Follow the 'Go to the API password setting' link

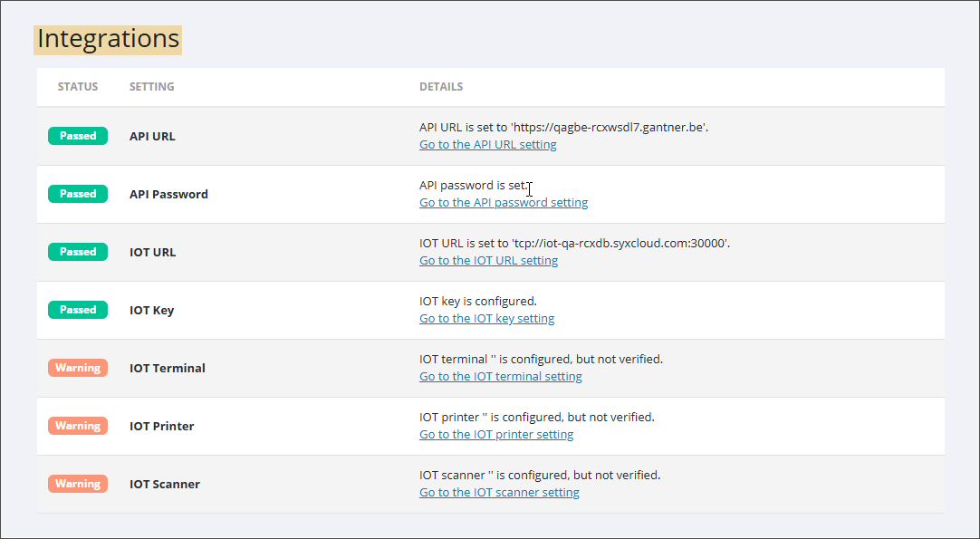pyautogui.click(x=503, y=203)
